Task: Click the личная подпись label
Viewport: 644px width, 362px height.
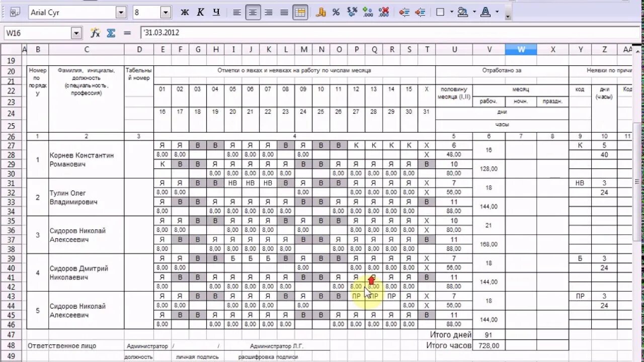Action: (197, 357)
